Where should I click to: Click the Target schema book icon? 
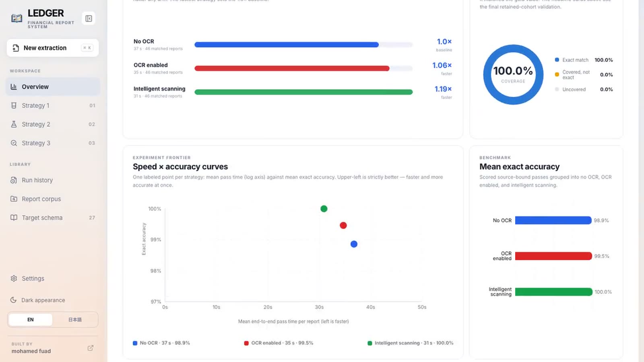coord(14,218)
